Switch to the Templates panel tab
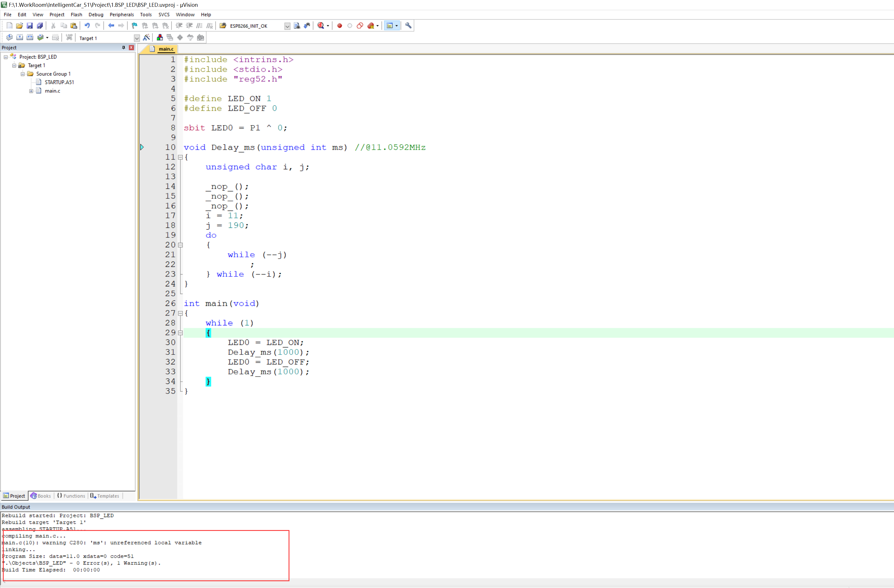The width and height of the screenshot is (894, 588). (x=105, y=496)
